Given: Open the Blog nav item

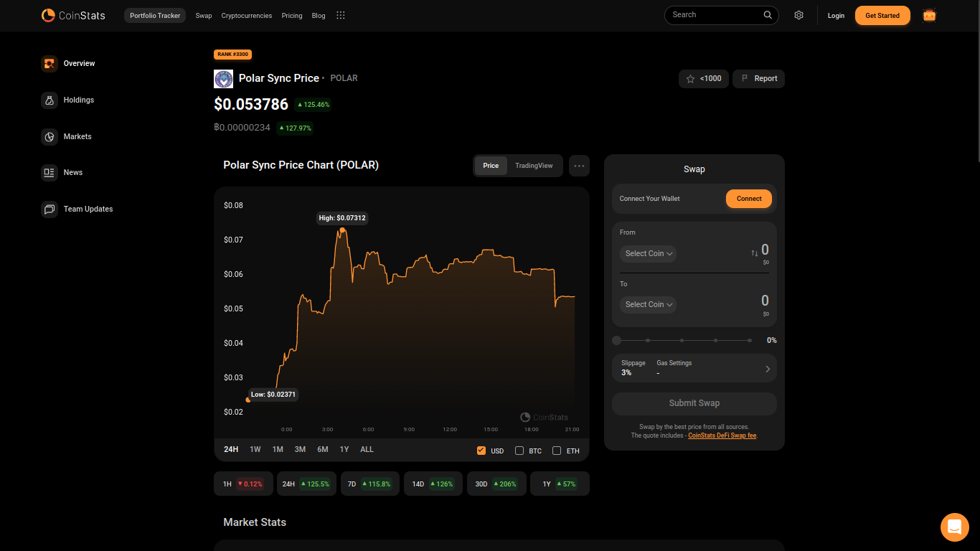Looking at the screenshot, I should pyautogui.click(x=319, y=16).
